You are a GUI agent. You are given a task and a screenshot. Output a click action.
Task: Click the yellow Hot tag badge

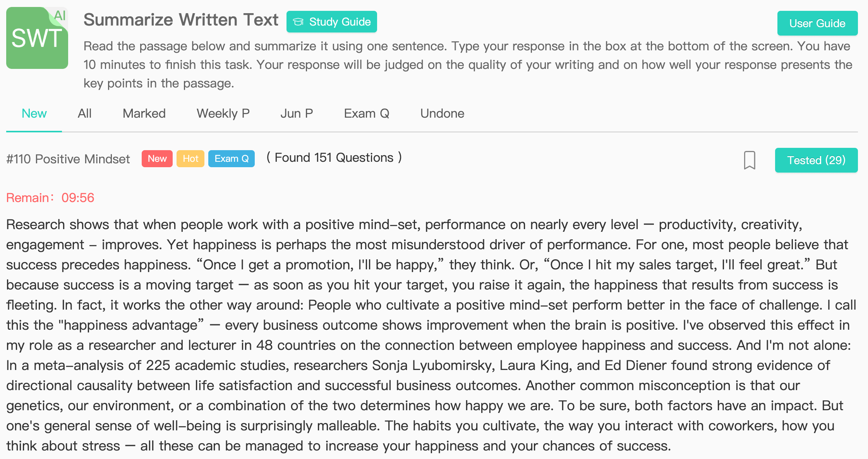tap(190, 159)
